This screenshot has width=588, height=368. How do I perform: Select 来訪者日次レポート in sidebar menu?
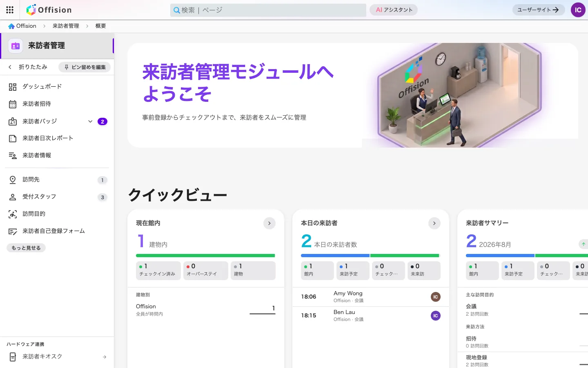57,138
